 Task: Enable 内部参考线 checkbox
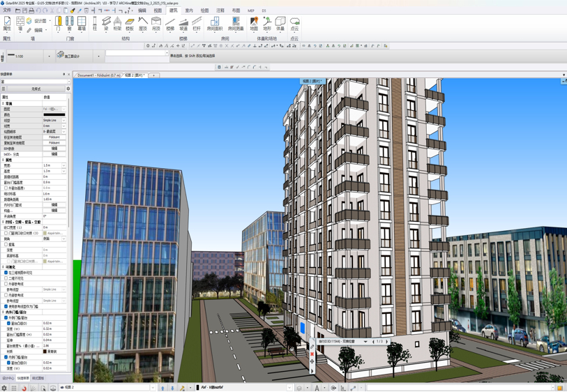[x=6, y=295]
